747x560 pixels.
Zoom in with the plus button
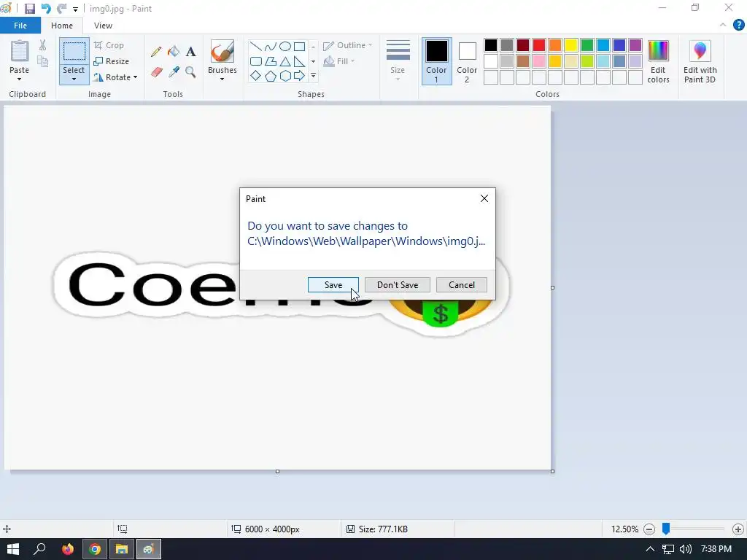[738, 529]
